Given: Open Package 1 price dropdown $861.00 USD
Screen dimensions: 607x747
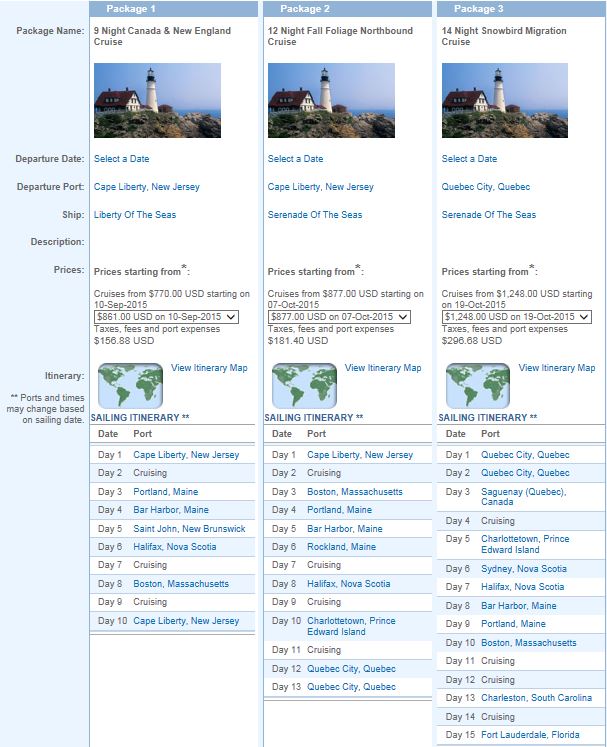Looking at the screenshot, I should [166, 317].
